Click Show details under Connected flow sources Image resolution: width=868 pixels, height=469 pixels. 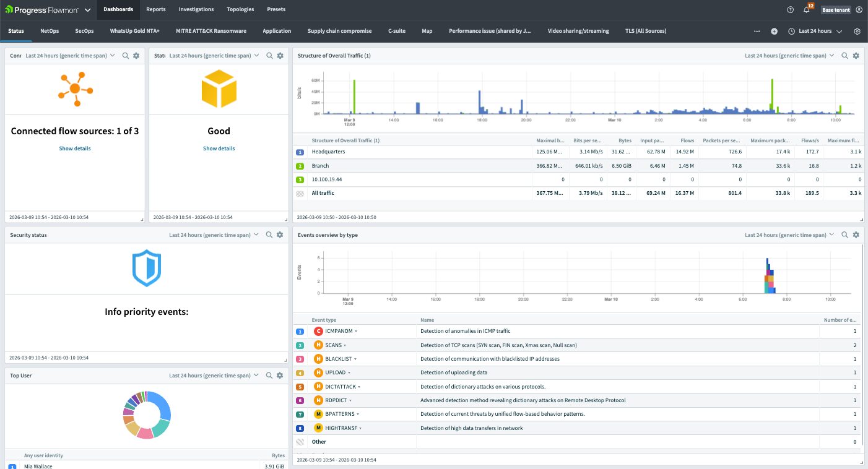pyautogui.click(x=75, y=148)
